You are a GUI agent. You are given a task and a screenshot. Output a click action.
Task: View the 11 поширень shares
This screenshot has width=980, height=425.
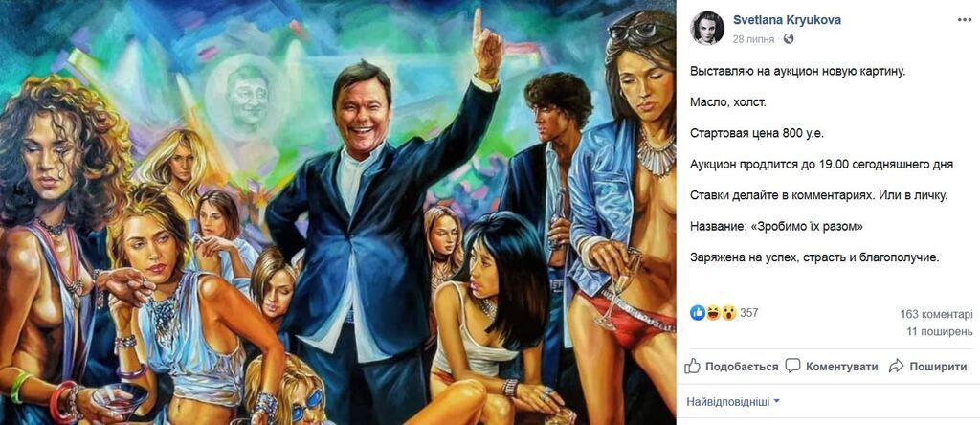tap(940, 331)
